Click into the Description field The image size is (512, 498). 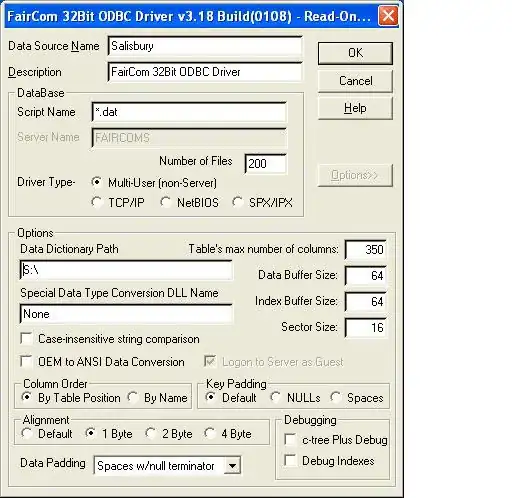coord(205,72)
